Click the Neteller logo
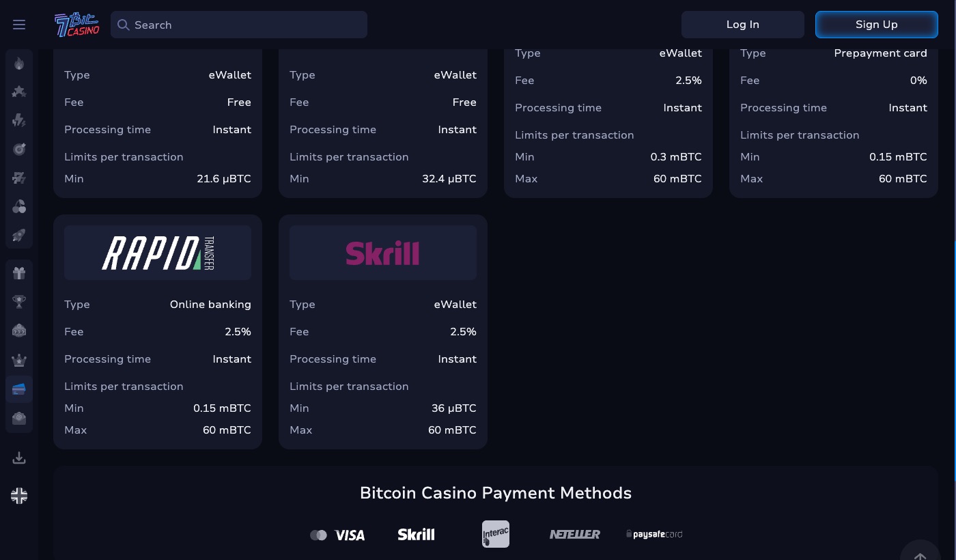 click(574, 534)
